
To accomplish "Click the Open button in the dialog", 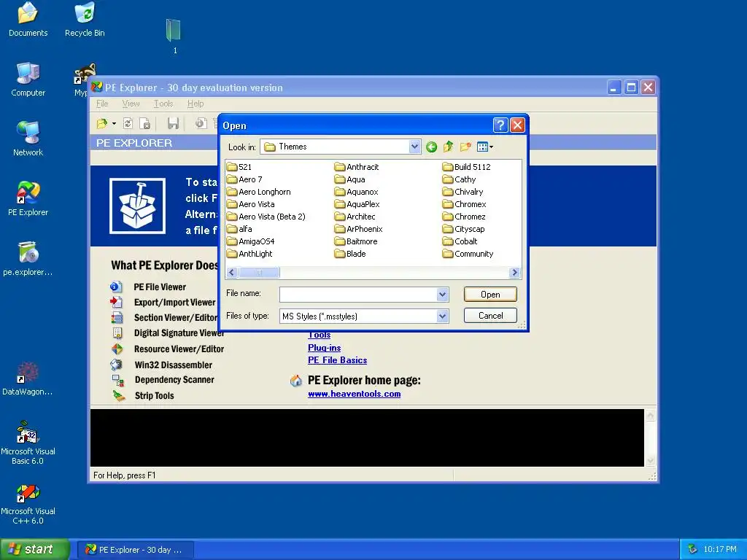I will click(x=490, y=295).
